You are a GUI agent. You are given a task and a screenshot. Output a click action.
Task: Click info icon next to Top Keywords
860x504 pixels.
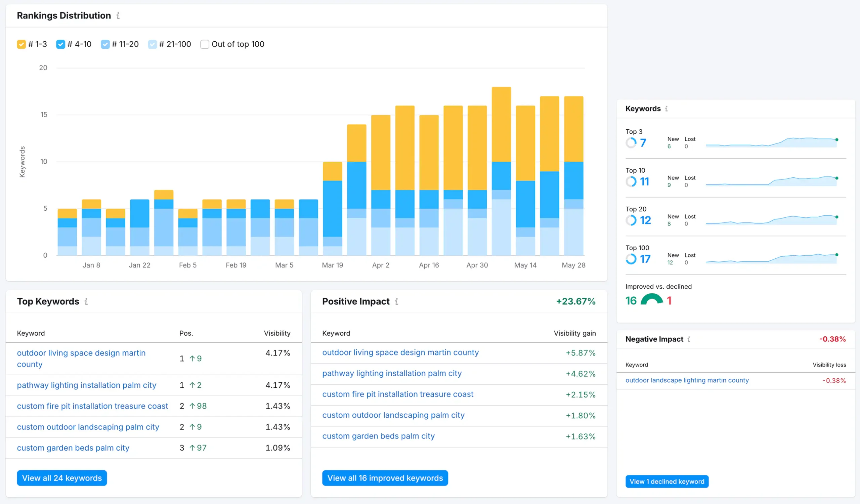click(86, 302)
